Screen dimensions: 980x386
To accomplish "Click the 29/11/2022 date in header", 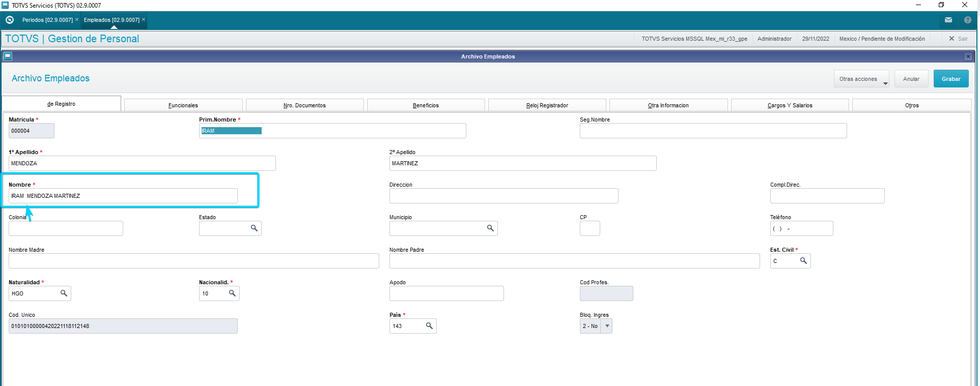I will pyautogui.click(x=816, y=39).
